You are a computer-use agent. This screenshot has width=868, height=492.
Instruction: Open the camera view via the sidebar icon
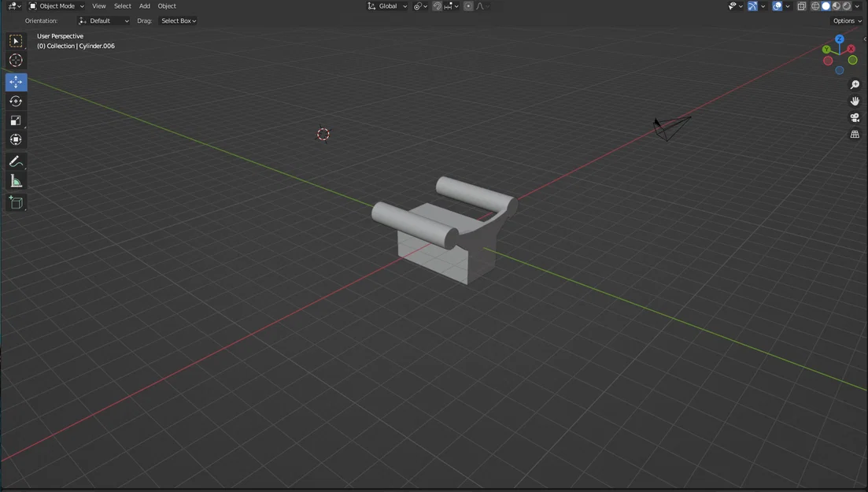click(855, 117)
